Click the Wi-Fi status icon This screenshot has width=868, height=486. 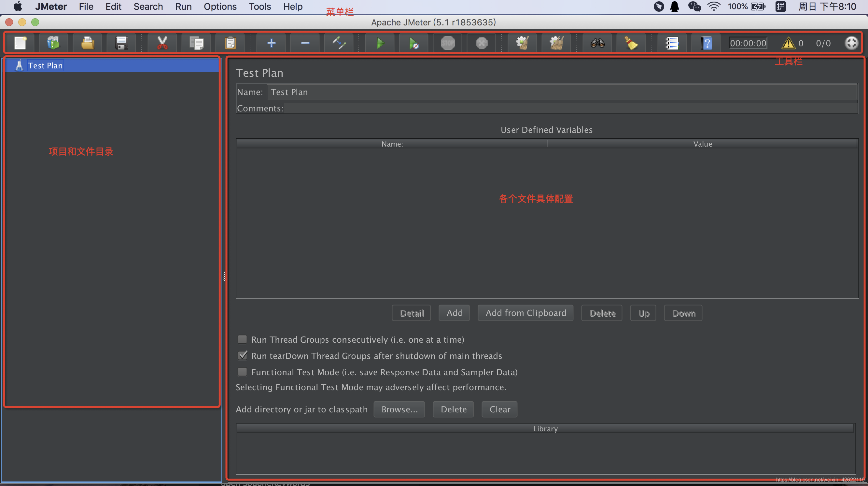coord(714,7)
